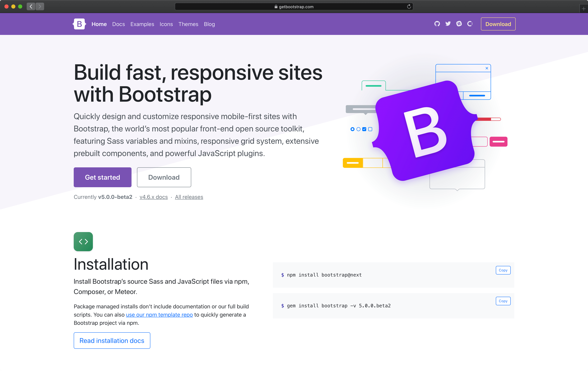Viewport: 588px width, 371px height.
Task: Open the Read installation docs link
Action: (112, 341)
